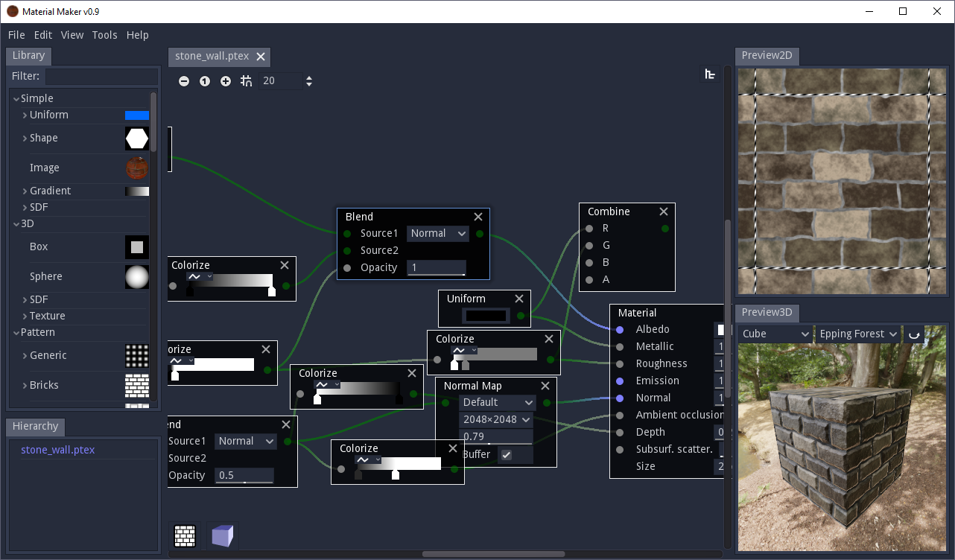Select the Sphere thumbnail in Library
This screenshot has width=955, height=560.
pyautogui.click(x=137, y=276)
